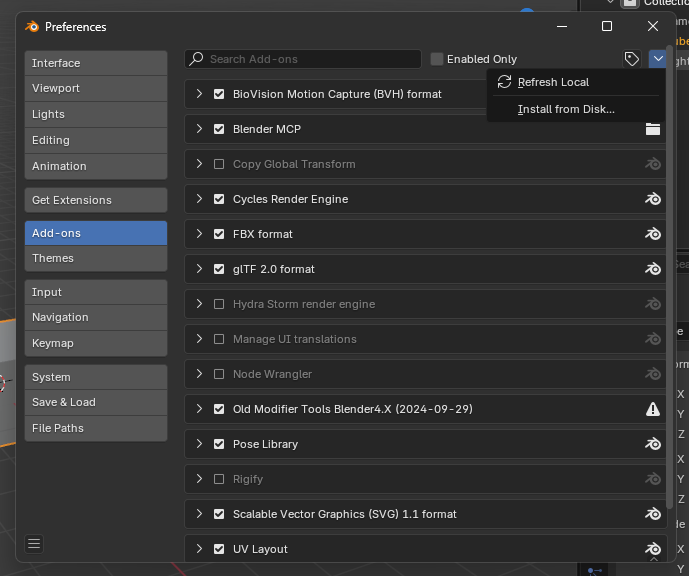Viewport: 689px width, 576px height.
Task: Disable the Pose Library add-on checkbox
Action: click(219, 444)
